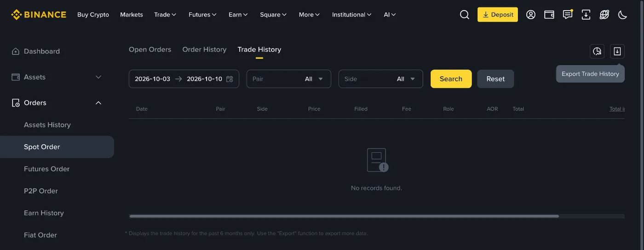Open the Pair dropdown
This screenshot has height=250, width=644.
289,79
